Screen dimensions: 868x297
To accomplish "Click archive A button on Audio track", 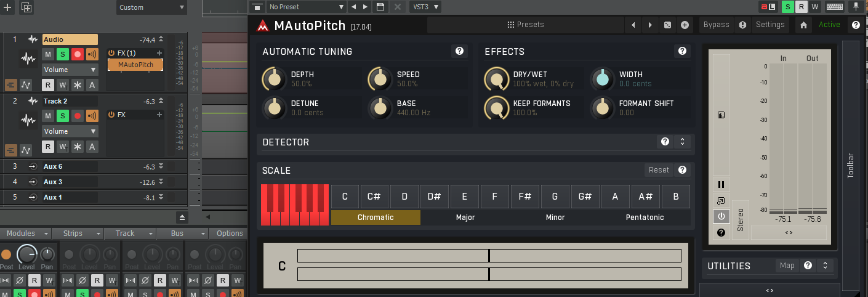I will [92, 85].
